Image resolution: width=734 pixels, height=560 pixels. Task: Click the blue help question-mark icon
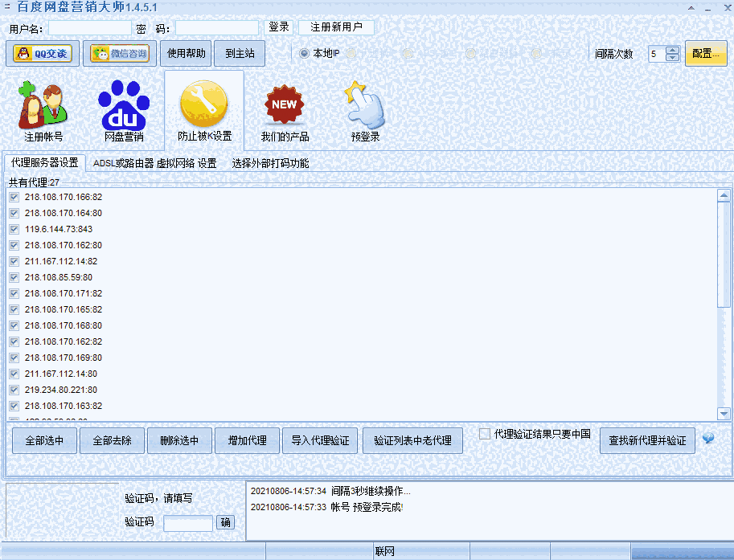[708, 439]
